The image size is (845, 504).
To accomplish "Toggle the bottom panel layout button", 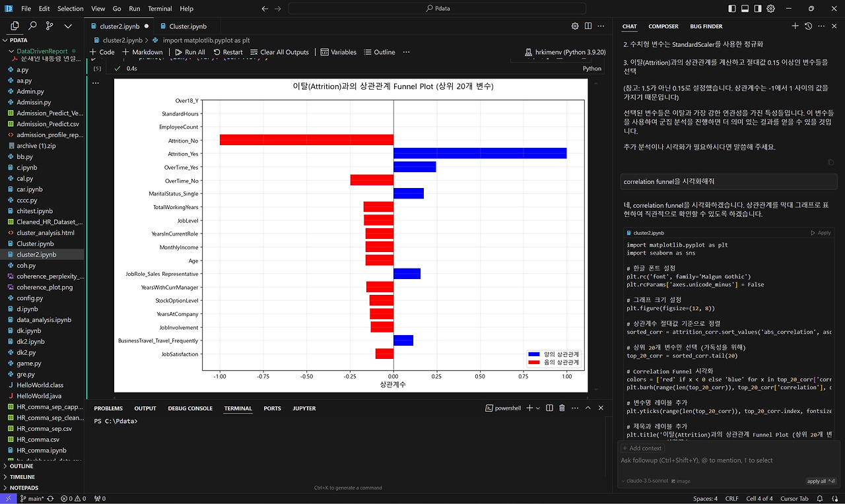I will (745, 9).
